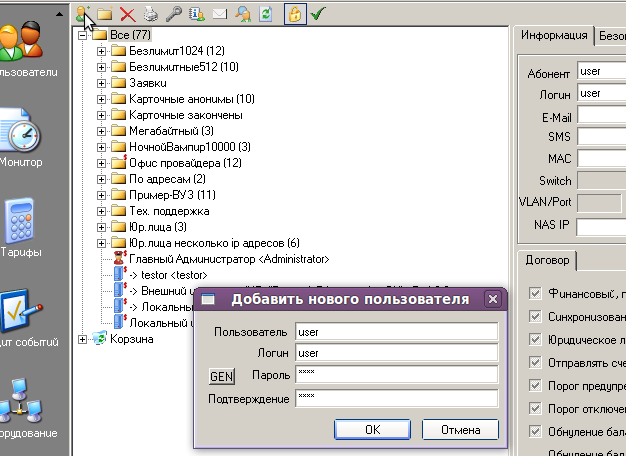Toggle the Финансовый checkbox
626x456 pixels.
click(535, 293)
